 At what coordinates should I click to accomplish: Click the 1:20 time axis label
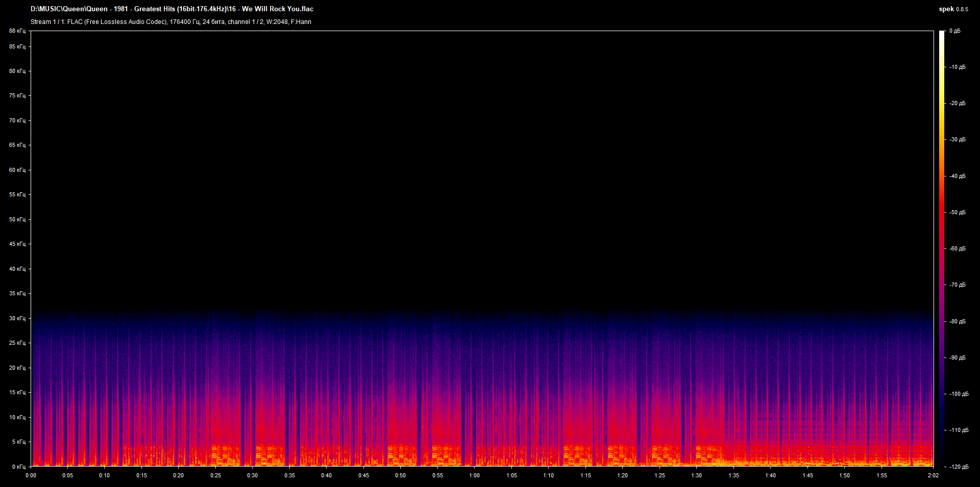(623, 475)
